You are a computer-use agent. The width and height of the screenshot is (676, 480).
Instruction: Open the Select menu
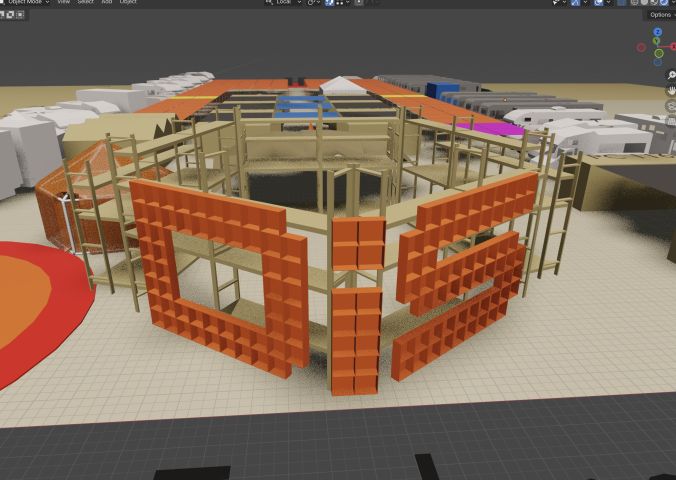[x=86, y=3]
